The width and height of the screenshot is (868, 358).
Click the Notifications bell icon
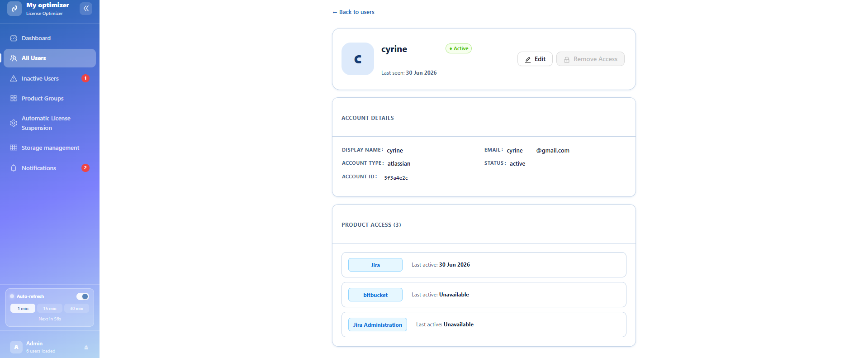coord(14,168)
